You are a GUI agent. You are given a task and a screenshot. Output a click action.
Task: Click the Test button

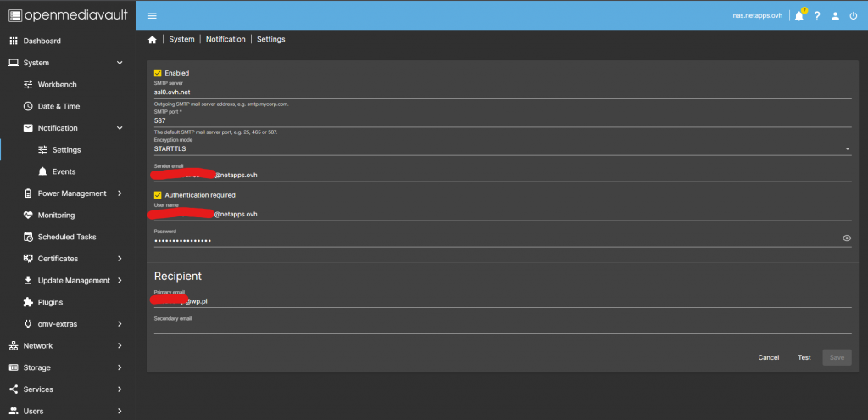[x=804, y=357]
